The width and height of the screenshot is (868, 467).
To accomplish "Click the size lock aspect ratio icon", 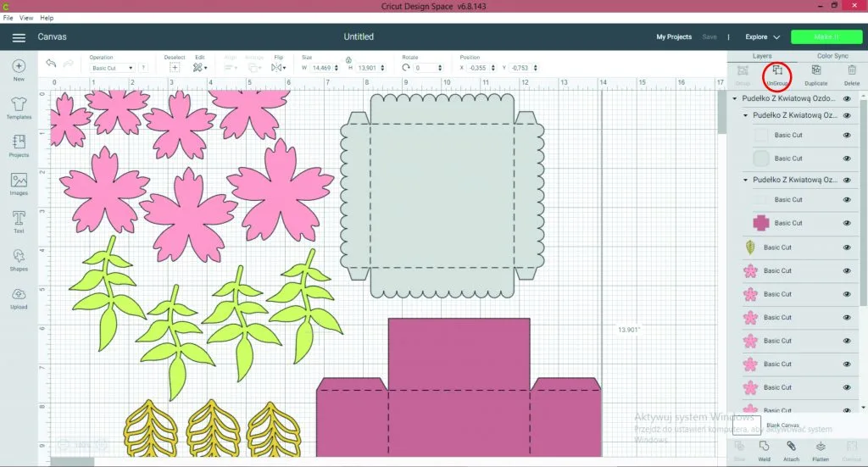I will click(x=348, y=60).
